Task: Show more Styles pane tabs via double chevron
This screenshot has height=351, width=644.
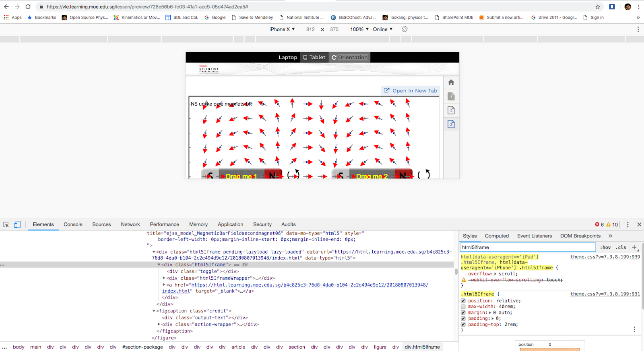Action: (x=610, y=236)
